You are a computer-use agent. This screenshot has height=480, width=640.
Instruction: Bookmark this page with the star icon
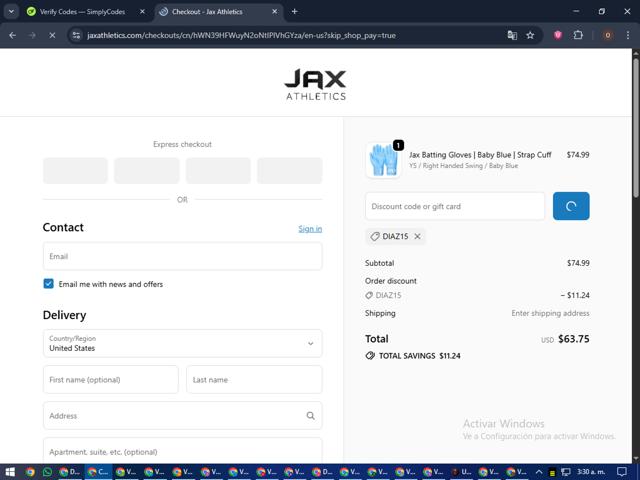(530, 36)
